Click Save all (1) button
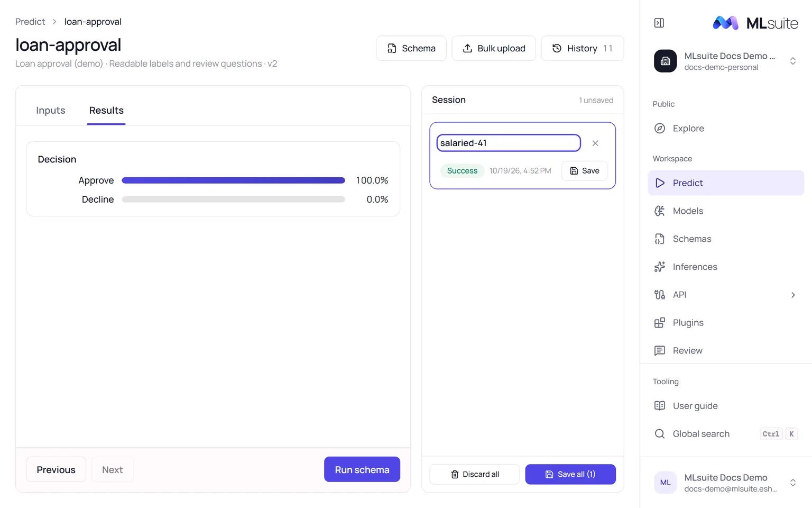This screenshot has width=812, height=508. point(570,474)
